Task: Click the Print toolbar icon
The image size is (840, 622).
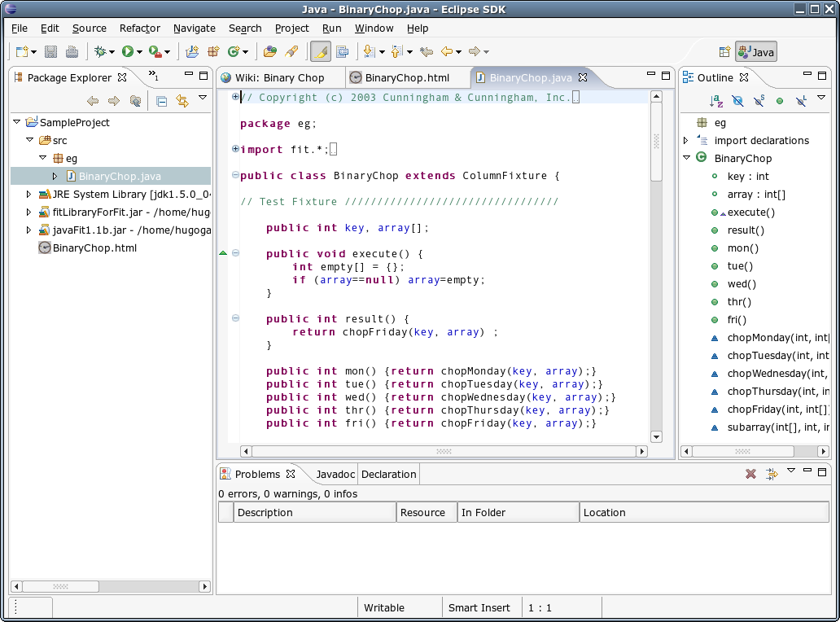Action: point(72,52)
